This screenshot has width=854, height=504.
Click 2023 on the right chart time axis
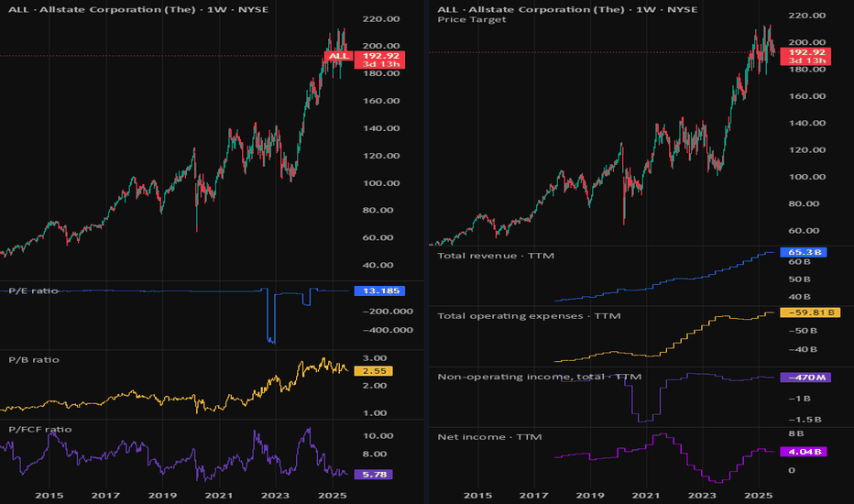pos(702,495)
